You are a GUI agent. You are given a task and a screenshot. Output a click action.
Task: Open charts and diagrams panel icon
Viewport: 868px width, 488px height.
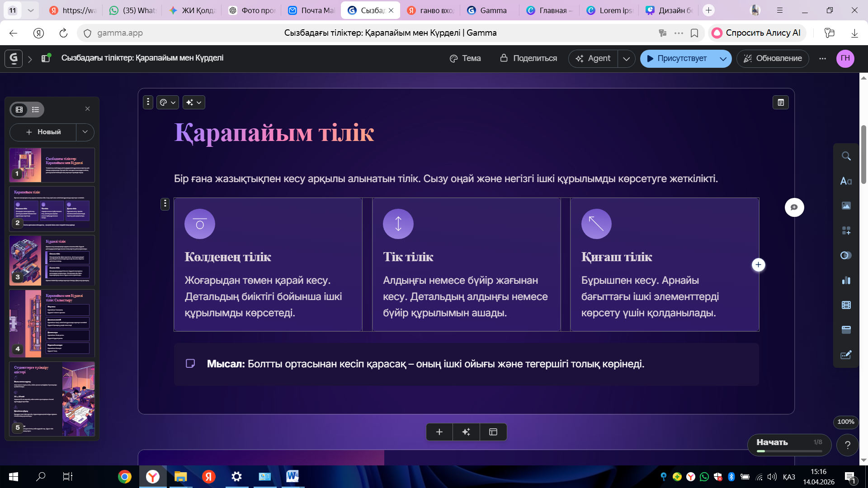tap(846, 281)
